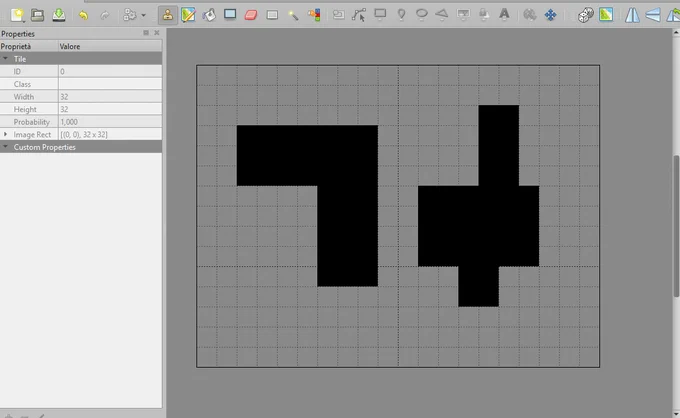Select the Select Same Tile tool
Viewport: 680px width, 418px height.
314,15
